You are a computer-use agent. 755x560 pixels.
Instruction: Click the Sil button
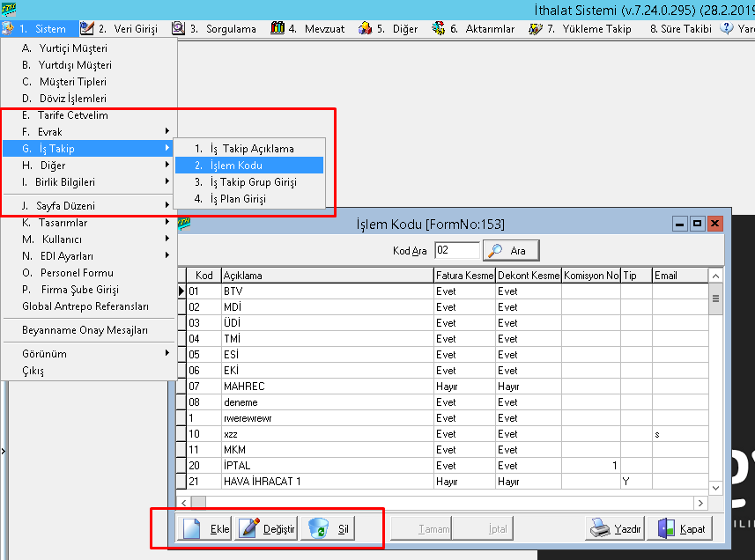[x=328, y=528]
